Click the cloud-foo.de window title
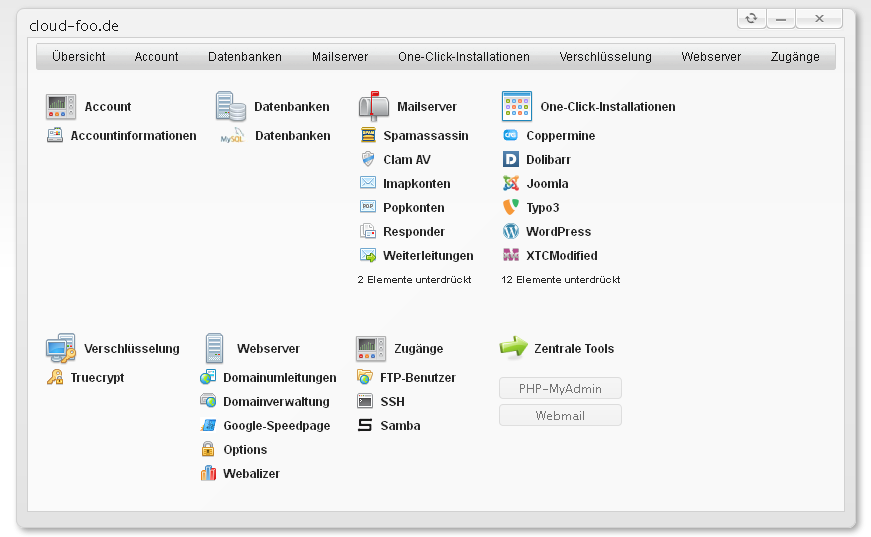Screen dimensions: 871x537 74,26
